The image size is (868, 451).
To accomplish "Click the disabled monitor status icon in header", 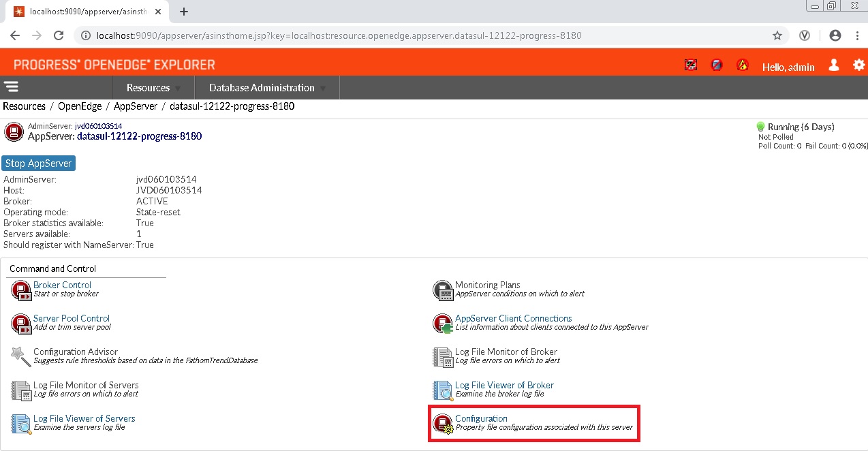I will pos(691,65).
